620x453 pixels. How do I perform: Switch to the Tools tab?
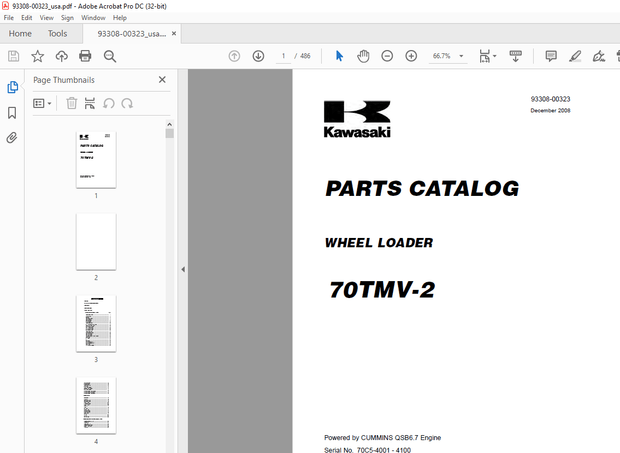[x=58, y=33]
